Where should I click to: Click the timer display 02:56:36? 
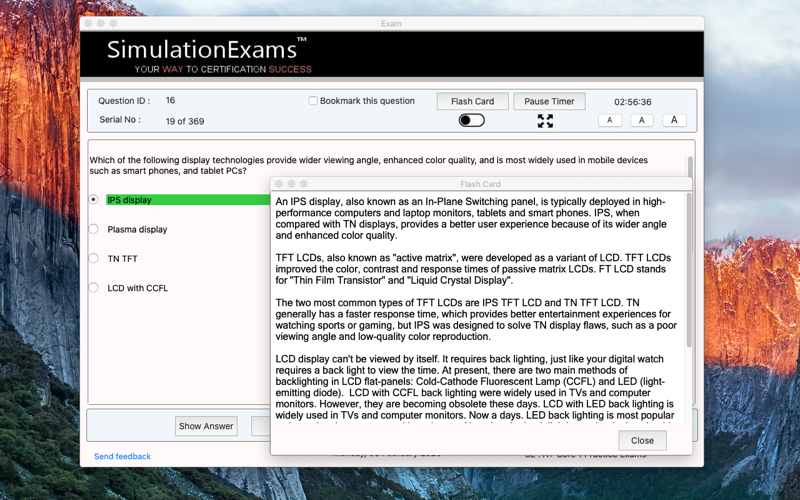click(x=633, y=102)
